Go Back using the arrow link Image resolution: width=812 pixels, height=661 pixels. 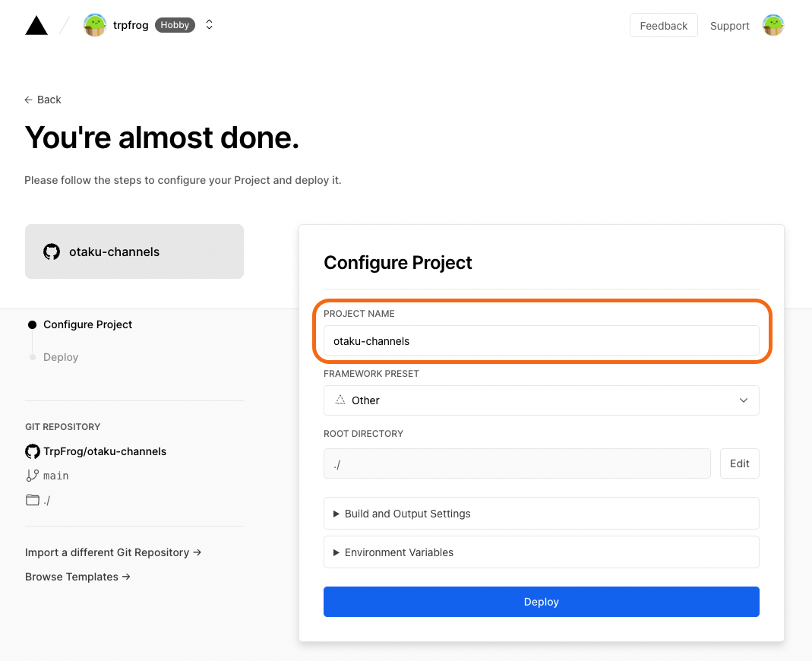point(43,100)
